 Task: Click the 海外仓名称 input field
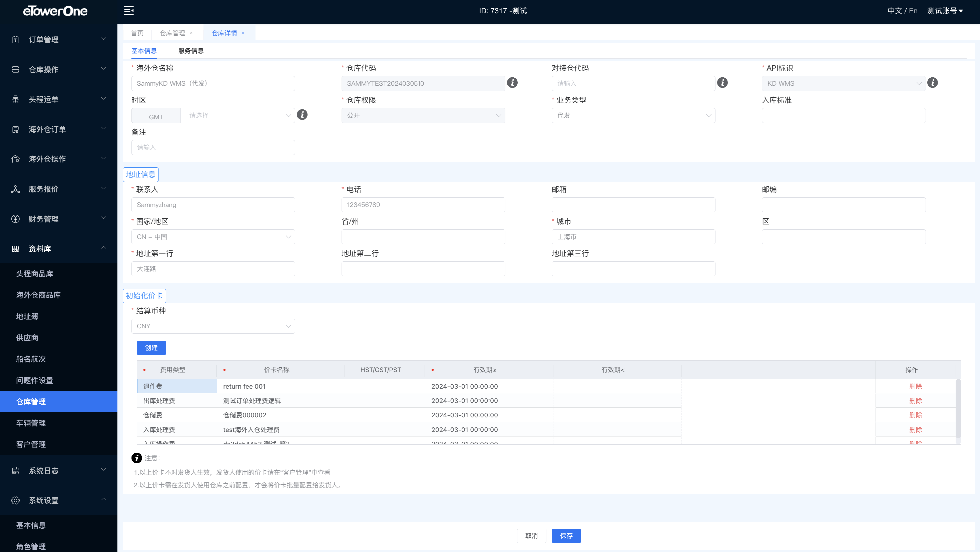213,83
